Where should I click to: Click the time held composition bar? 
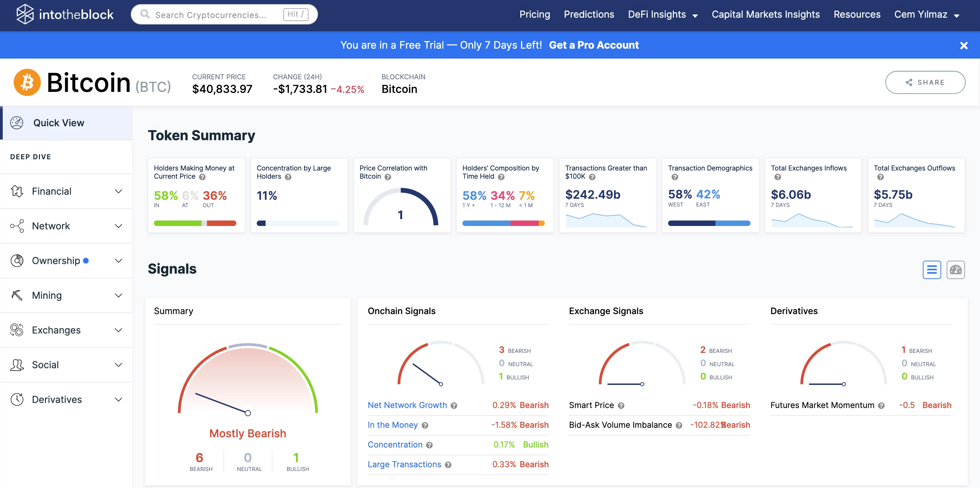click(x=503, y=223)
